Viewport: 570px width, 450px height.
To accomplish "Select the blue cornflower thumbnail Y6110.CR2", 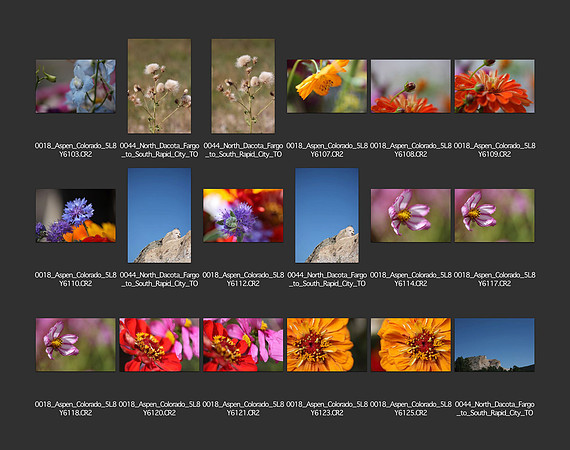I will pyautogui.click(x=76, y=216).
